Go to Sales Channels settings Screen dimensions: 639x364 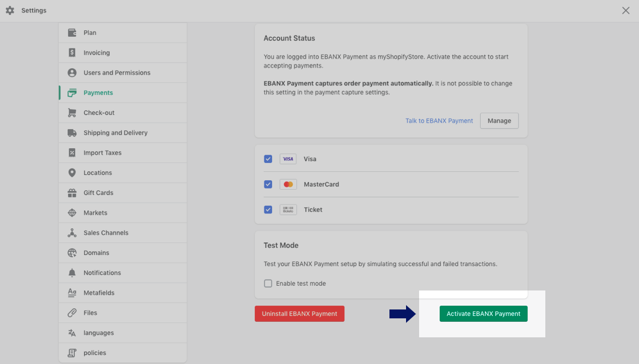point(106,233)
